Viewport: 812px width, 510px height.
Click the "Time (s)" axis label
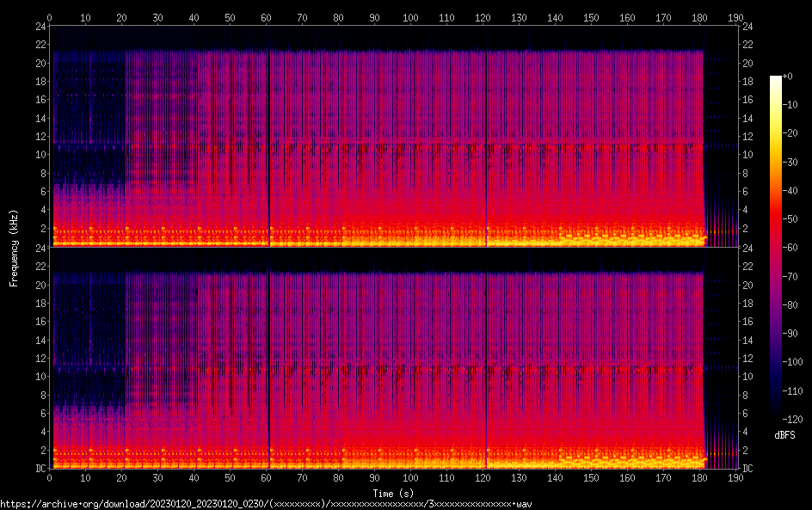point(395,493)
